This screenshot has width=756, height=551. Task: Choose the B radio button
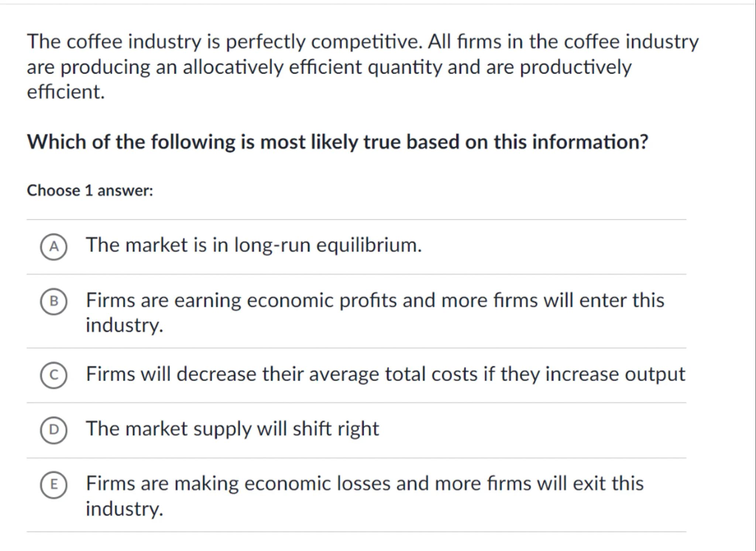[x=54, y=301]
